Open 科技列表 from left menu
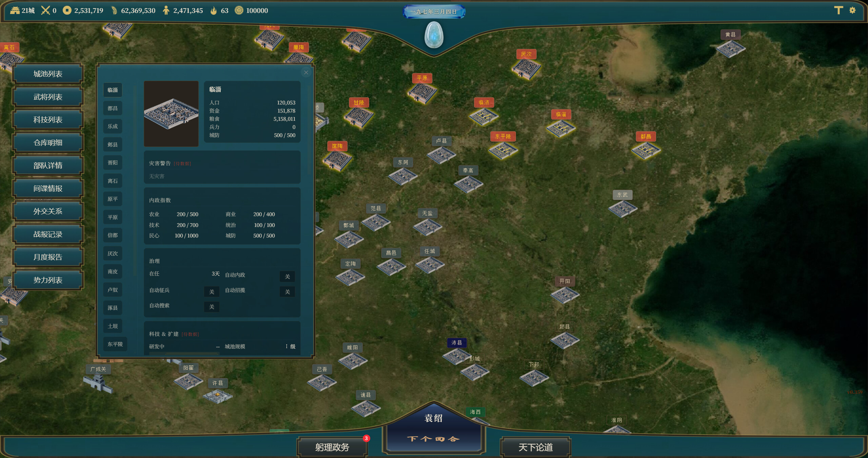The width and height of the screenshot is (868, 458). pyautogui.click(x=48, y=120)
